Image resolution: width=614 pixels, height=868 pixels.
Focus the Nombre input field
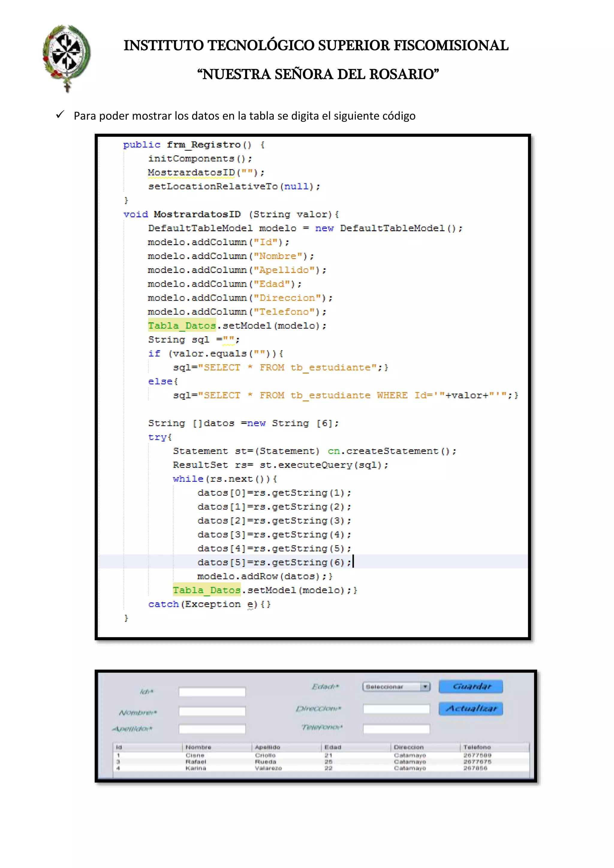pos(212,712)
